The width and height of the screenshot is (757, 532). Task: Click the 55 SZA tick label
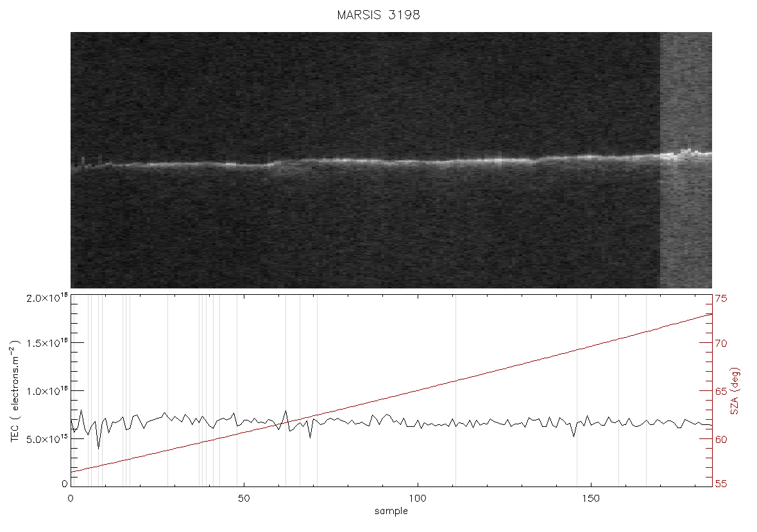tap(721, 484)
